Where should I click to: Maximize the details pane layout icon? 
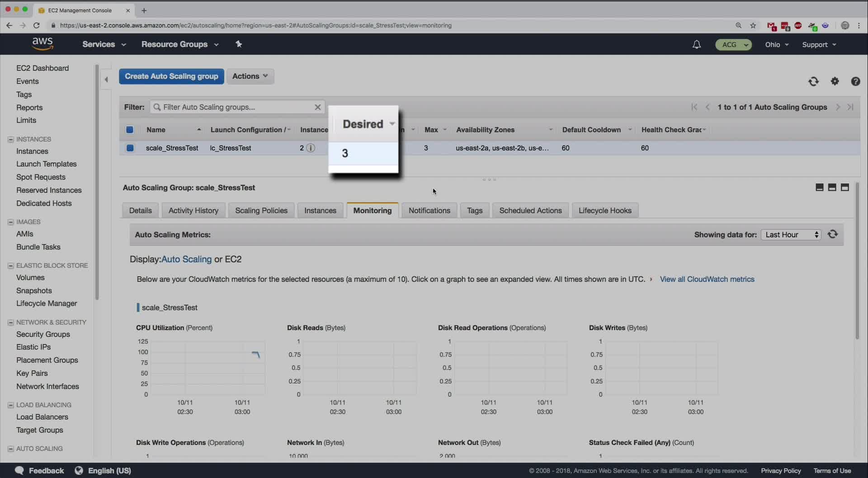tap(844, 187)
